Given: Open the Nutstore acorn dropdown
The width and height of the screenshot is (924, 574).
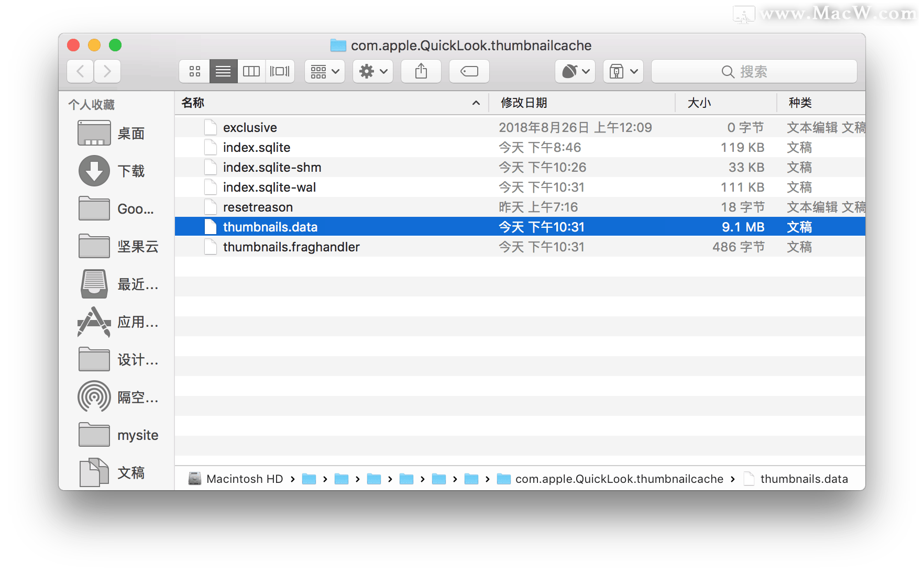Looking at the screenshot, I should click(x=575, y=71).
